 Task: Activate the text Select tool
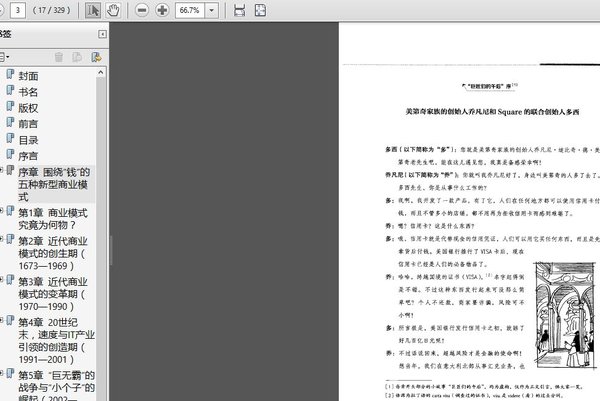click(x=93, y=10)
